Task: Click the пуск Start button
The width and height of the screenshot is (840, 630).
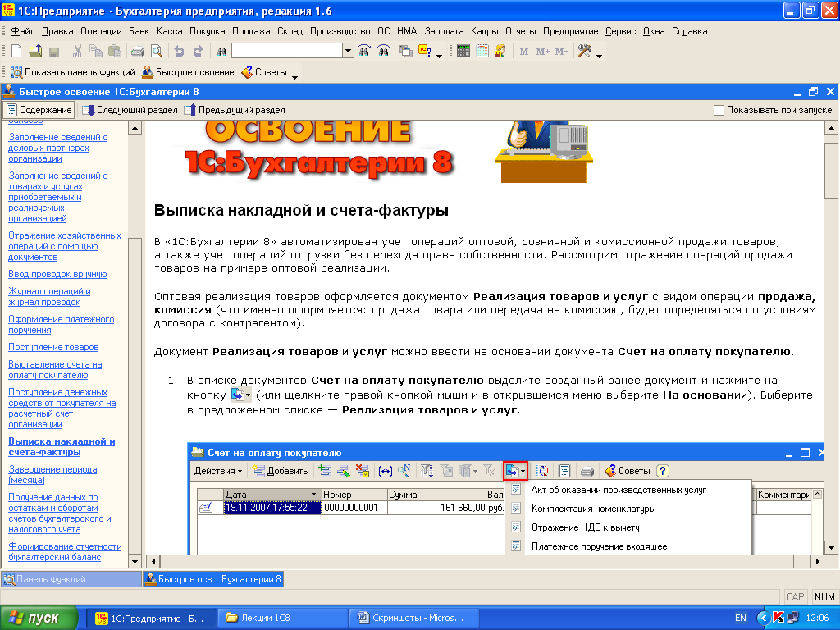Action: (x=39, y=619)
